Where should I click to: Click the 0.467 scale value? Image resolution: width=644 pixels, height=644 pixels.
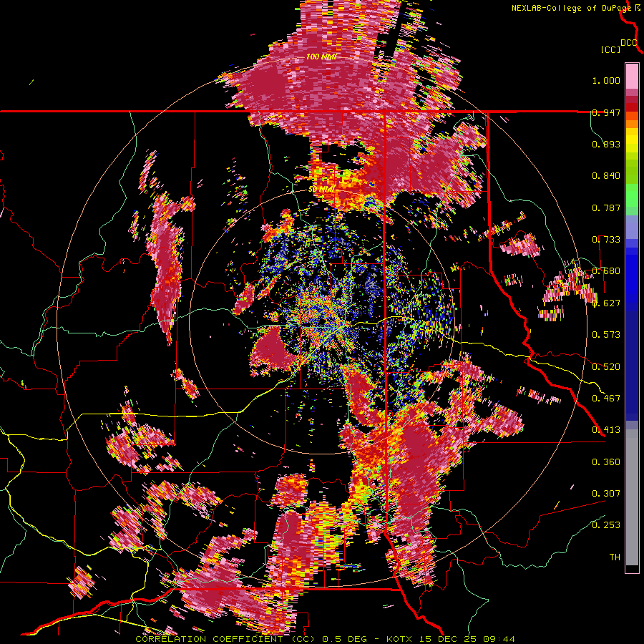click(x=606, y=399)
